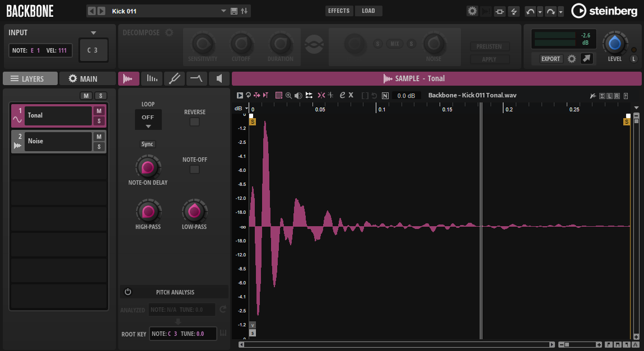This screenshot has height=351, width=644.
Task: Select the zoom magnifier tool
Action: tap(289, 95)
